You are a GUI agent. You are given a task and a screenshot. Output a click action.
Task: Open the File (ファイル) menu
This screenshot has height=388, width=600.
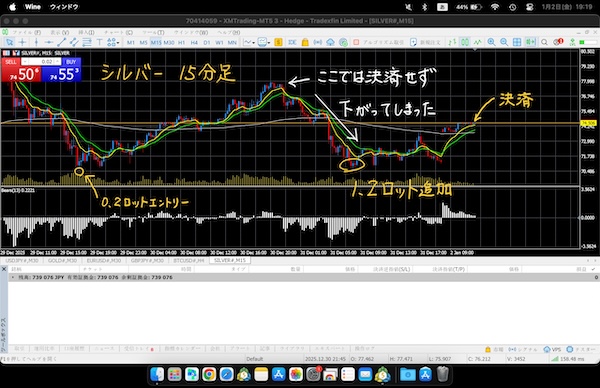26,33
